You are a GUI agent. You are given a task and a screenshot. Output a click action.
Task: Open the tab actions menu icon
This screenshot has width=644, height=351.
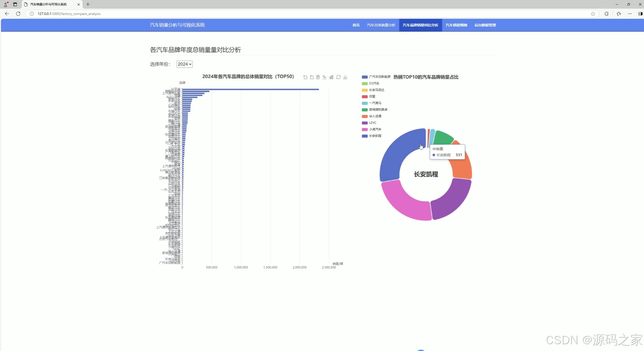click(15, 4)
